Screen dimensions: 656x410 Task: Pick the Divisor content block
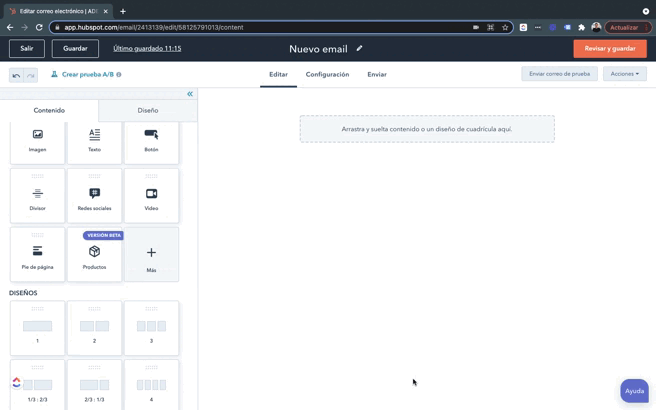point(37,197)
